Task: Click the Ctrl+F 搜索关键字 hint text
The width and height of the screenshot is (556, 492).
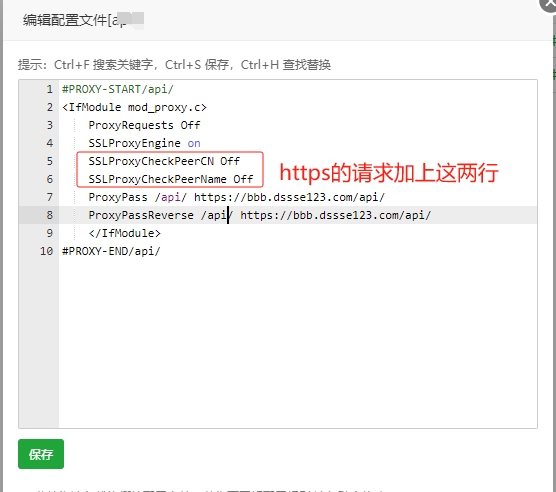Action: pyautogui.click(x=103, y=65)
